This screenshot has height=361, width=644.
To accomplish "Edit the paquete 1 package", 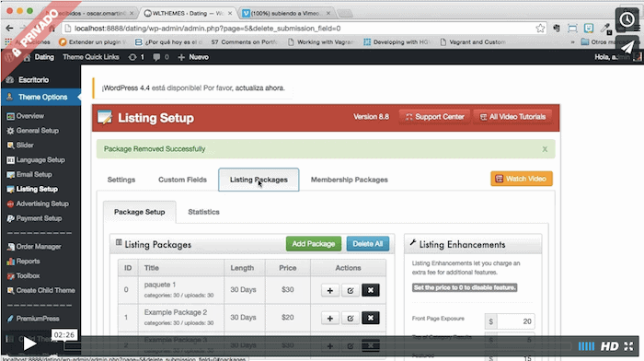I will click(351, 290).
